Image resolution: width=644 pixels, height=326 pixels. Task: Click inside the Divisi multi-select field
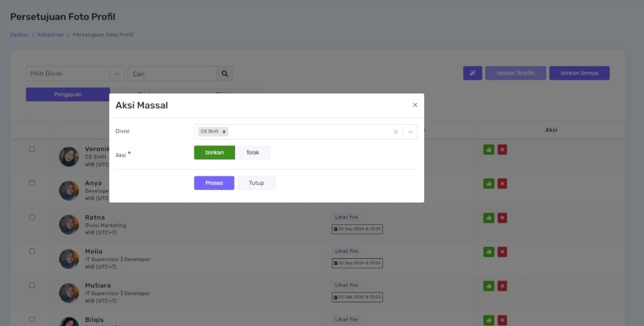tap(306, 132)
